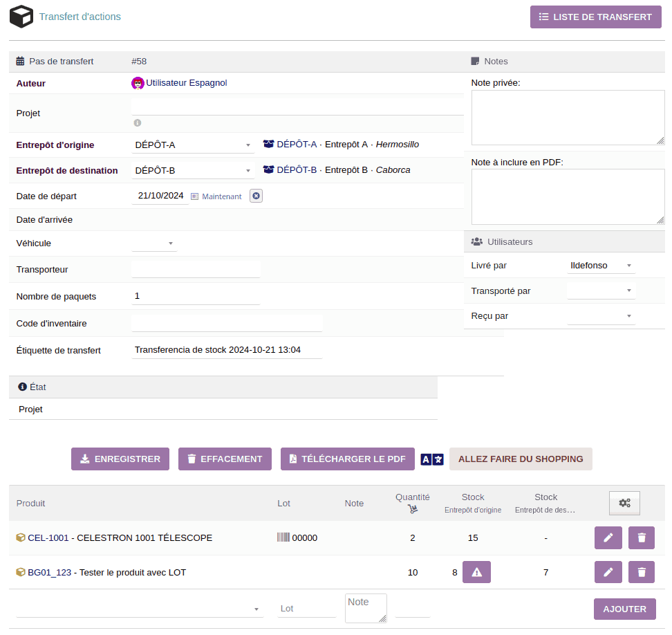Open the table column settings gears
This screenshot has width=672, height=635.
point(624,503)
